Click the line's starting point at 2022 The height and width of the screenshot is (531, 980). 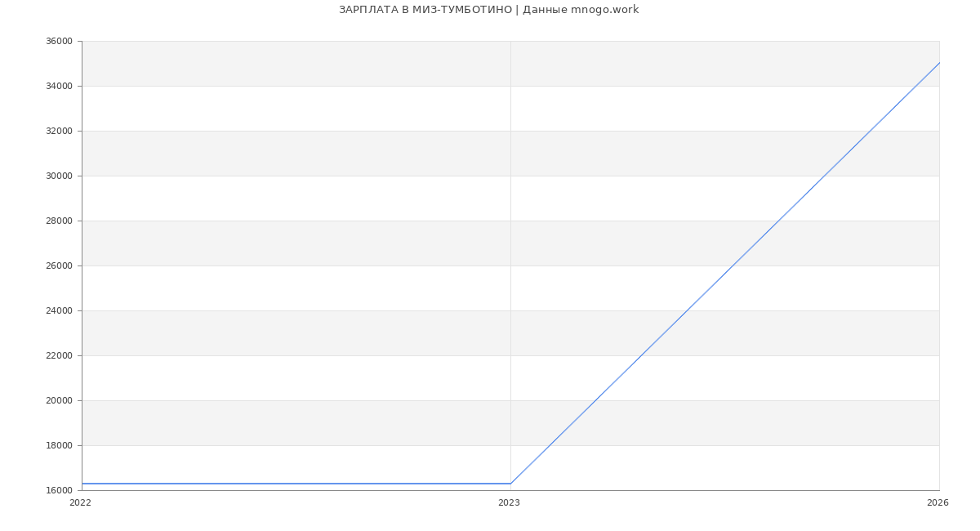pyautogui.click(x=82, y=484)
